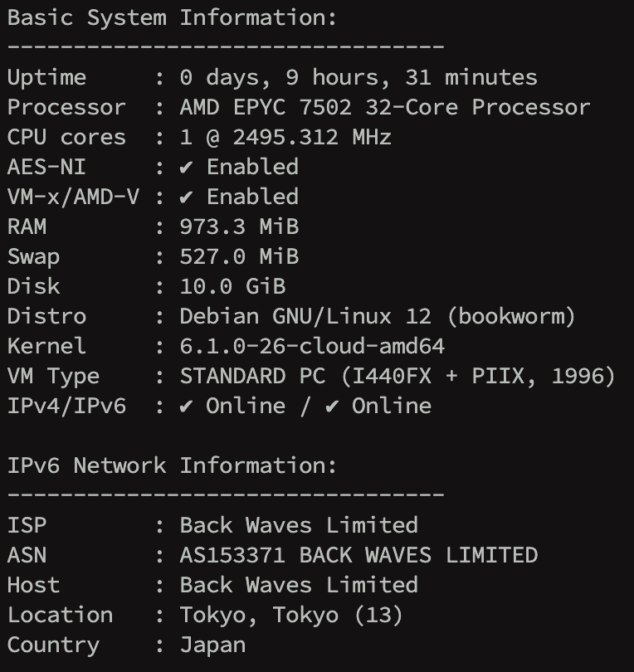Click the ISP value Back Waves Limited
634x672 pixels.
pyautogui.click(x=299, y=525)
